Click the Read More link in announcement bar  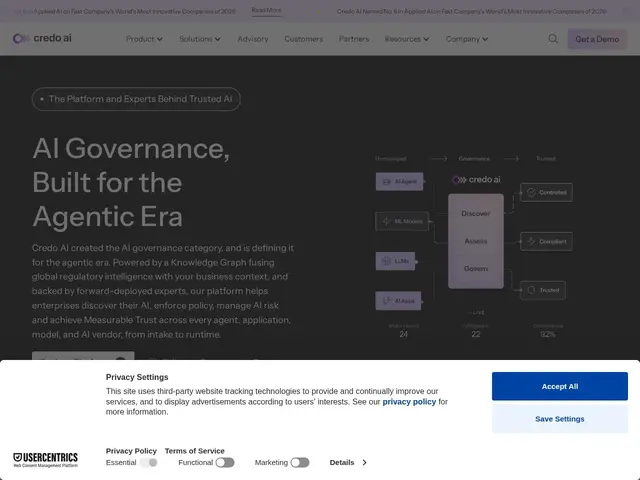click(x=266, y=10)
